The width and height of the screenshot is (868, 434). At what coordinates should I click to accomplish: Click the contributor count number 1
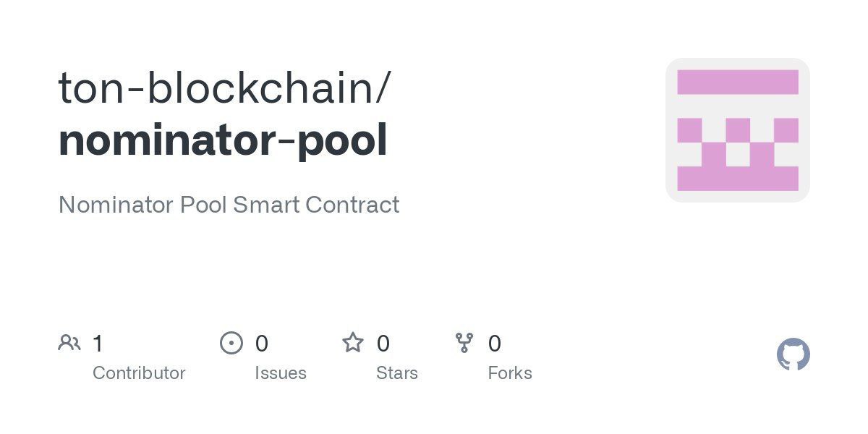pos(98,344)
